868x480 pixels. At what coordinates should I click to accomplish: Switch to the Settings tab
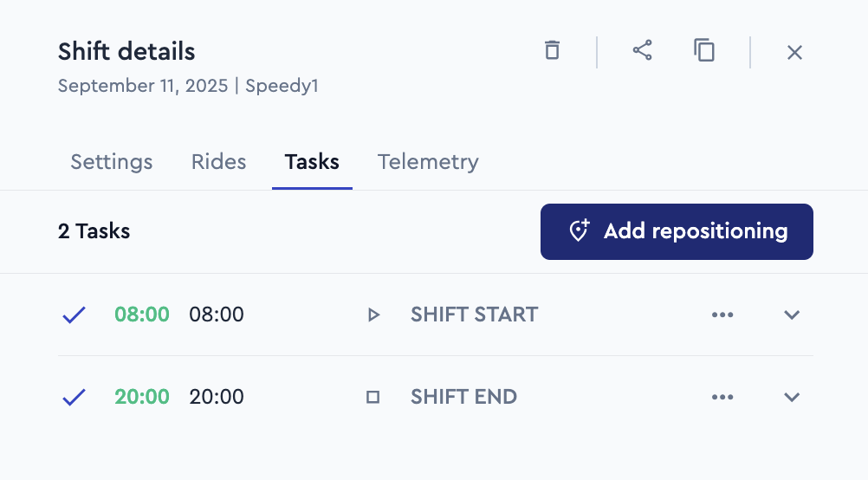click(111, 162)
